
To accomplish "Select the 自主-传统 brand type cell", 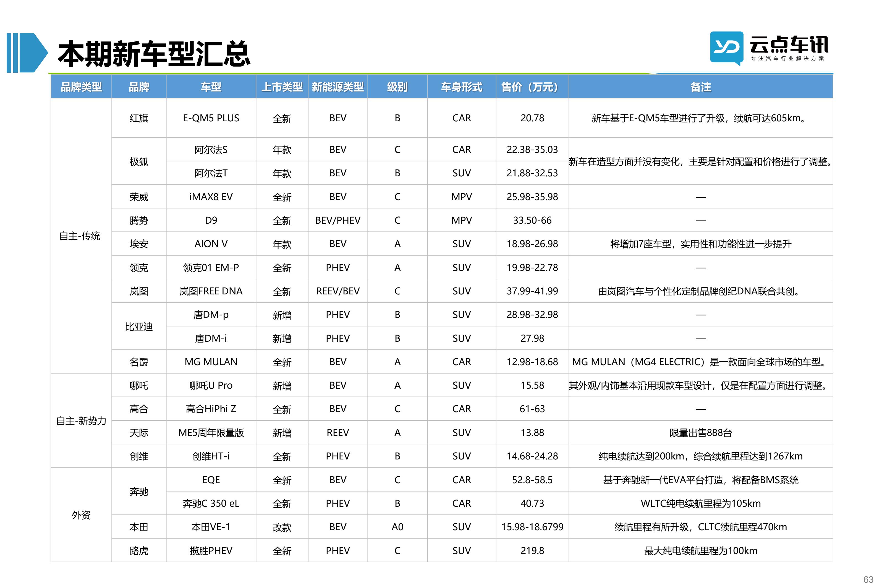I will (81, 236).
